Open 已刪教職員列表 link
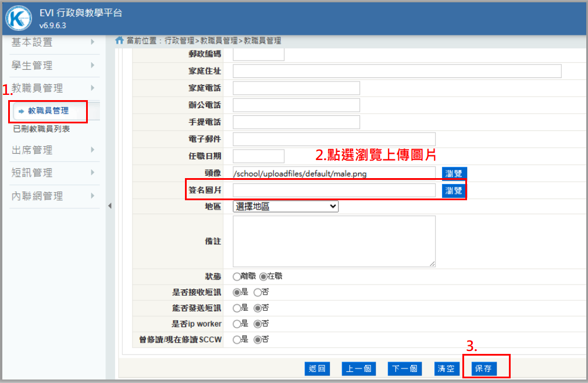Screen dimensions: 588x383 coord(41,129)
